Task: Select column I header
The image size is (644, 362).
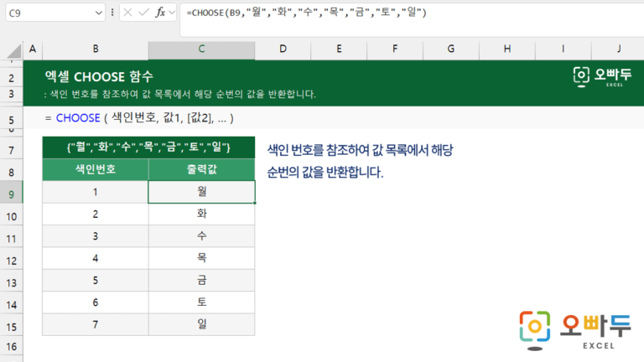Action: (x=563, y=49)
